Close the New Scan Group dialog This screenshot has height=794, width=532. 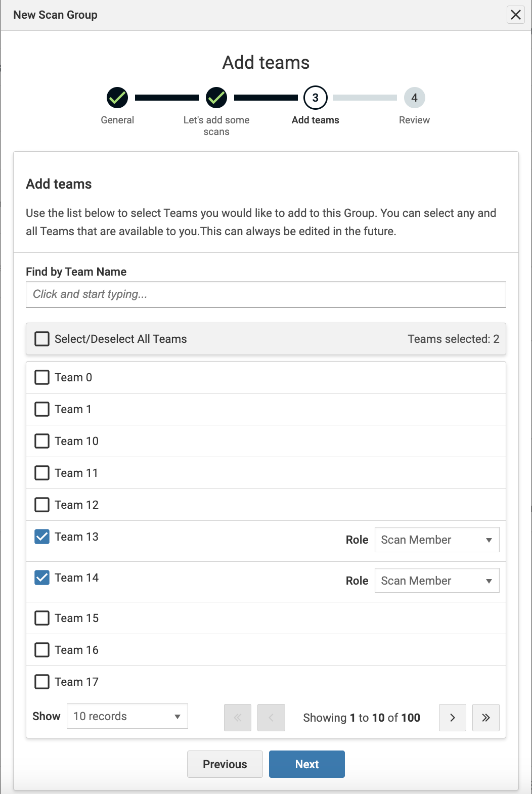click(515, 15)
